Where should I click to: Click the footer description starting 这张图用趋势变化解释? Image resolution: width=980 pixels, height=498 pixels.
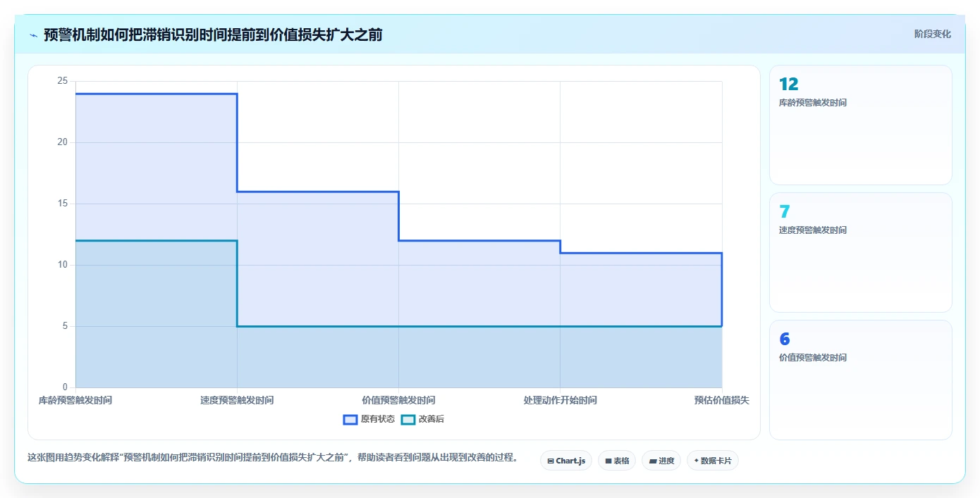pyautogui.click(x=273, y=457)
